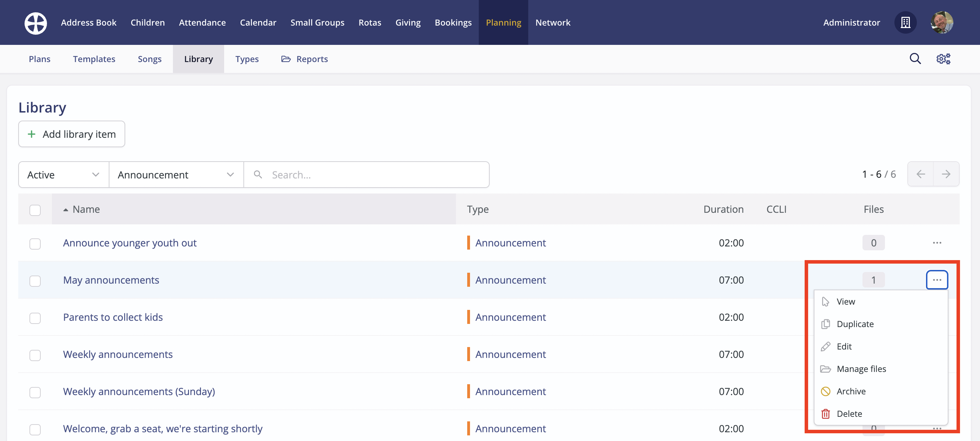Open module settings gears icon
Image resolution: width=980 pixels, height=441 pixels.
tap(943, 59)
